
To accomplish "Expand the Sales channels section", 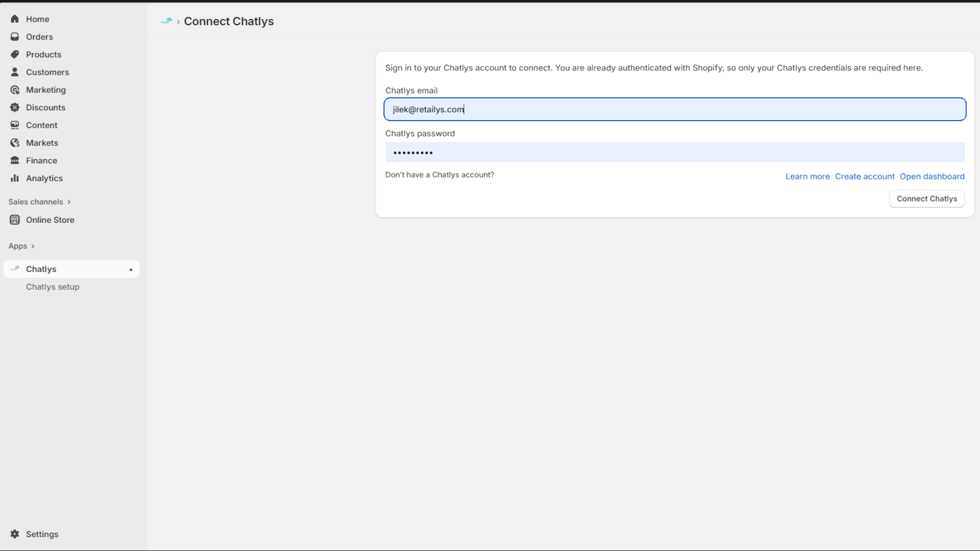I will 36,201.
